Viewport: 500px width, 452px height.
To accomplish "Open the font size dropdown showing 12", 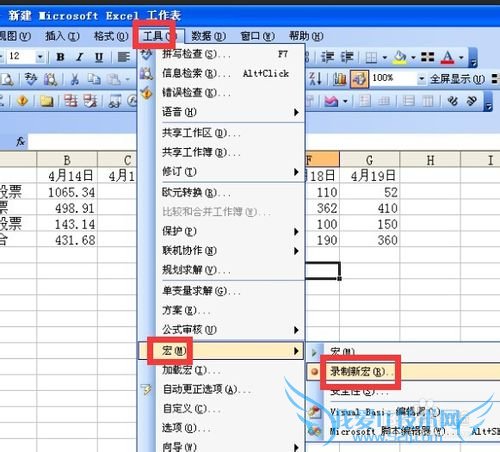I will (x=40, y=57).
